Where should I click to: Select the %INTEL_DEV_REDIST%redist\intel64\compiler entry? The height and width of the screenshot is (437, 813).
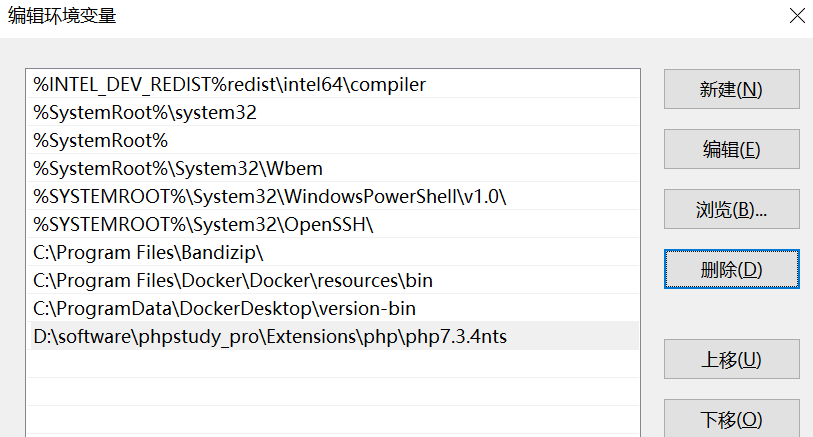click(230, 85)
